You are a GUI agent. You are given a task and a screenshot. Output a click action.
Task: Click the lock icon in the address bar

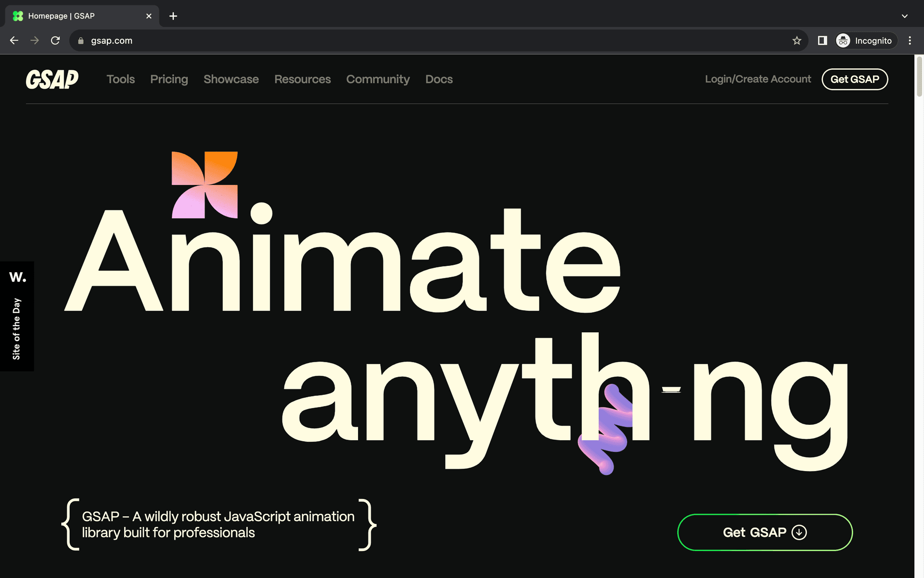[81, 41]
